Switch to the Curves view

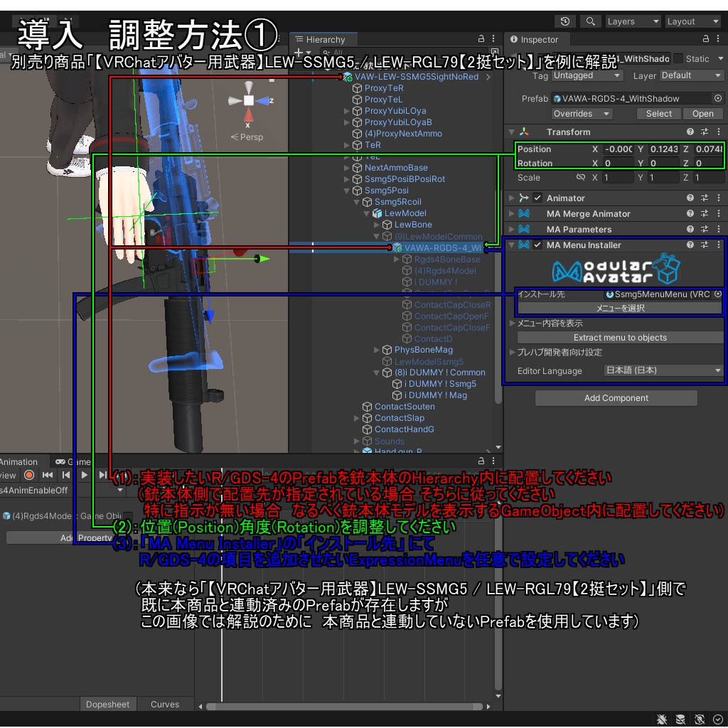164,704
